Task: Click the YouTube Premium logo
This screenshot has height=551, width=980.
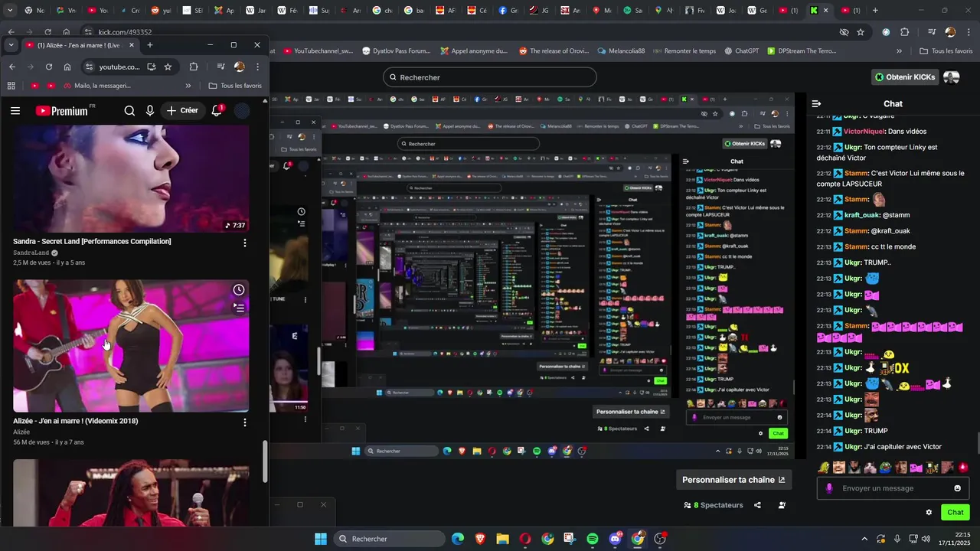Action: click(61, 111)
